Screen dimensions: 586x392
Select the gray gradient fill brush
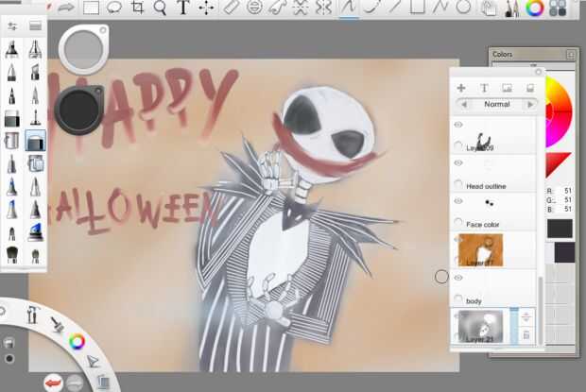click(12, 118)
